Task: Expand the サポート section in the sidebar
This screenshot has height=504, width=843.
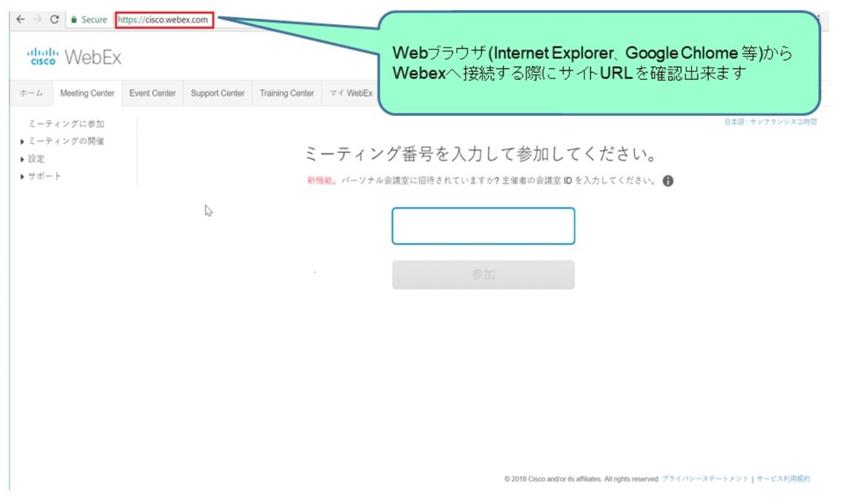Action: pos(44,176)
